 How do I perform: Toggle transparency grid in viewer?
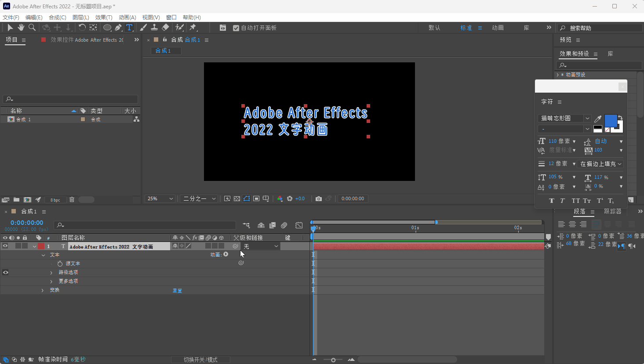(x=237, y=198)
